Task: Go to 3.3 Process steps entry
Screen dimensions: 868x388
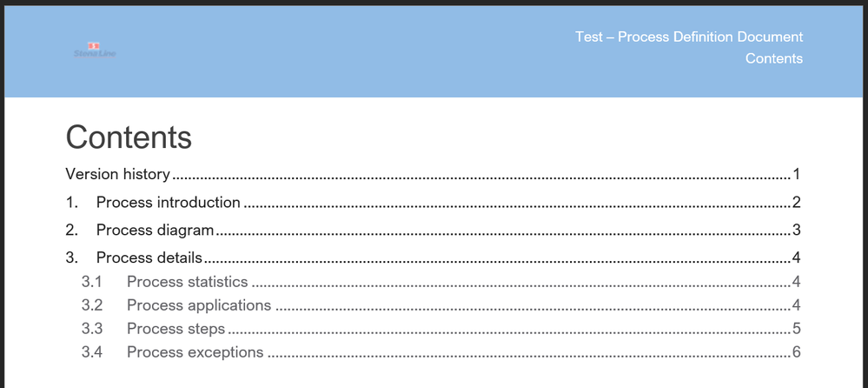Action: [x=441, y=329]
